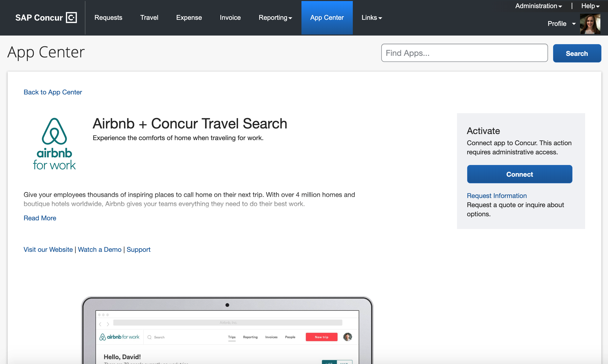Select the App Center tab

pos(327,18)
